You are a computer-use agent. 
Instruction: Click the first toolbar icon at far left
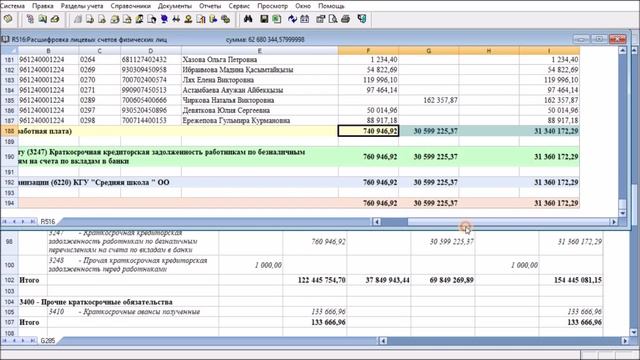8,19
